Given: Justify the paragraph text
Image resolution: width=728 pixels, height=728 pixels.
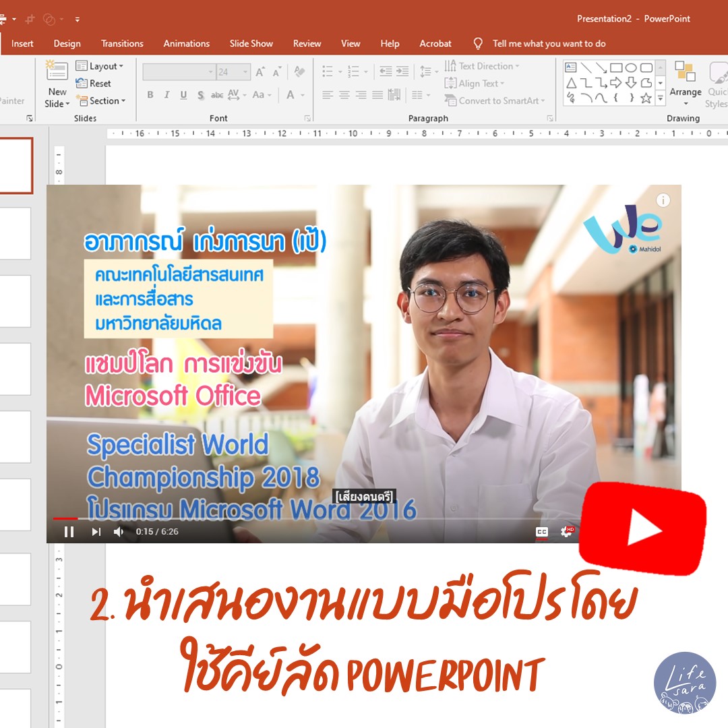Looking at the screenshot, I should (378, 95).
